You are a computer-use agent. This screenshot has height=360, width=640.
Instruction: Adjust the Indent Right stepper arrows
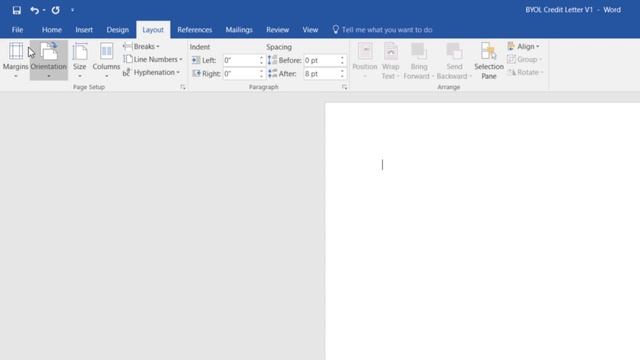tap(261, 74)
